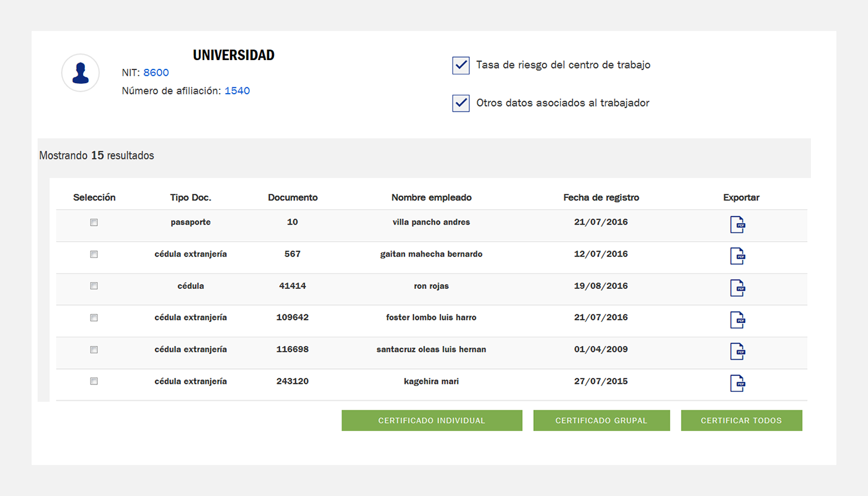Check the box for document 567
This screenshot has height=496, width=868.
pyautogui.click(x=94, y=254)
